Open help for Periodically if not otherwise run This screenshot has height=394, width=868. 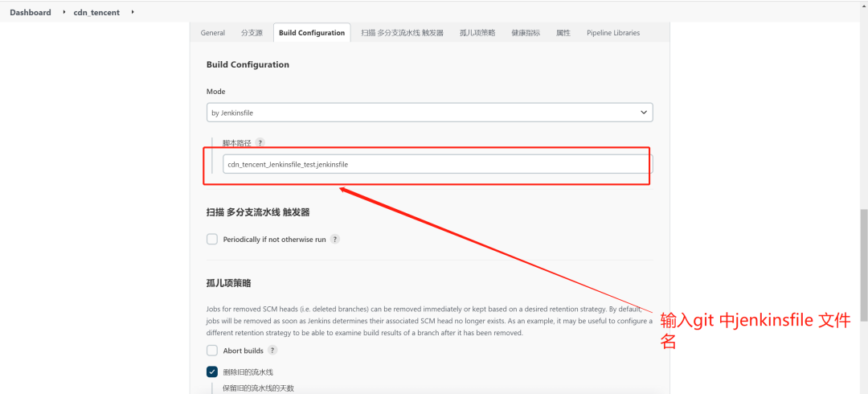[x=335, y=240]
